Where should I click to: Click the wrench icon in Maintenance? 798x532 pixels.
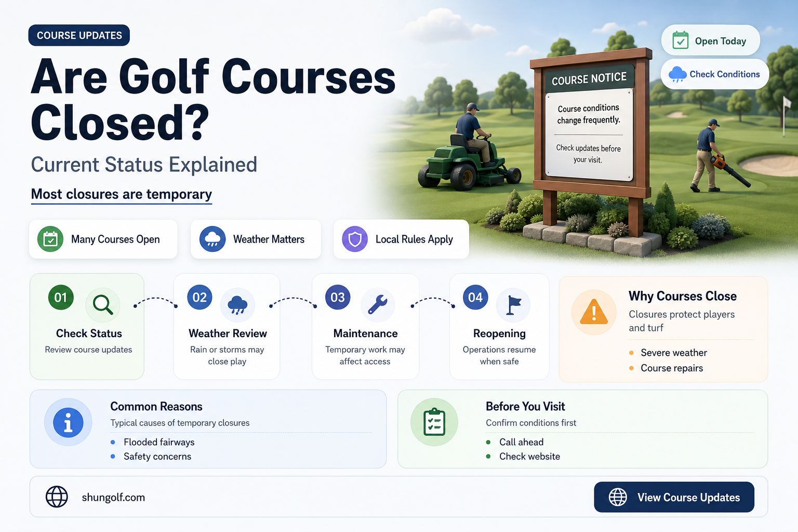tap(378, 304)
